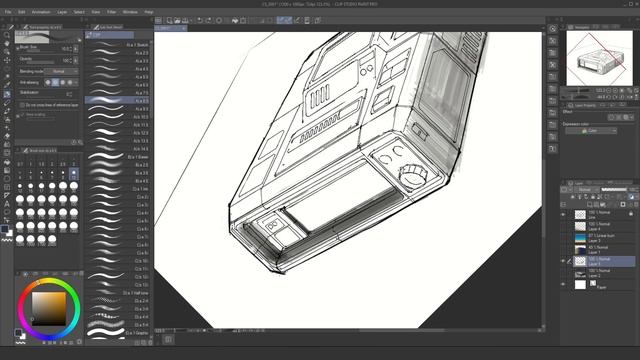640x360 pixels.
Task: Choose the D a 1 HalfTone brush
Action: [x=118, y=293]
